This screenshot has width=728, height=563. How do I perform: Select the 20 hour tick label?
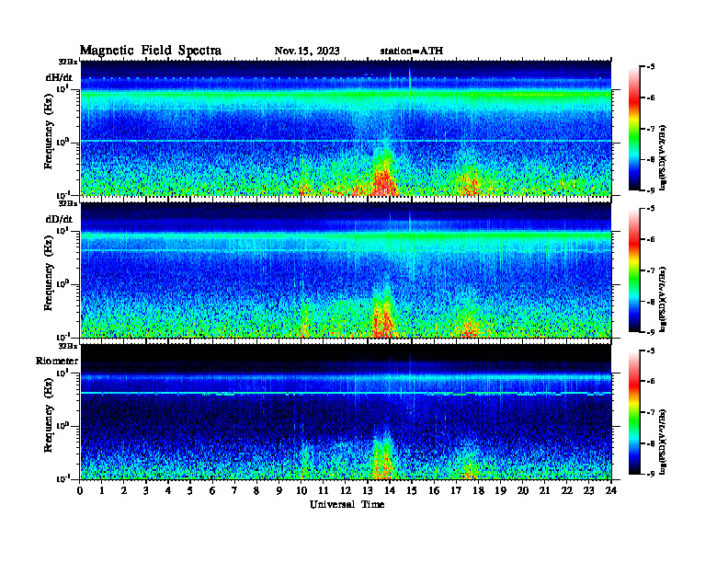523,491
